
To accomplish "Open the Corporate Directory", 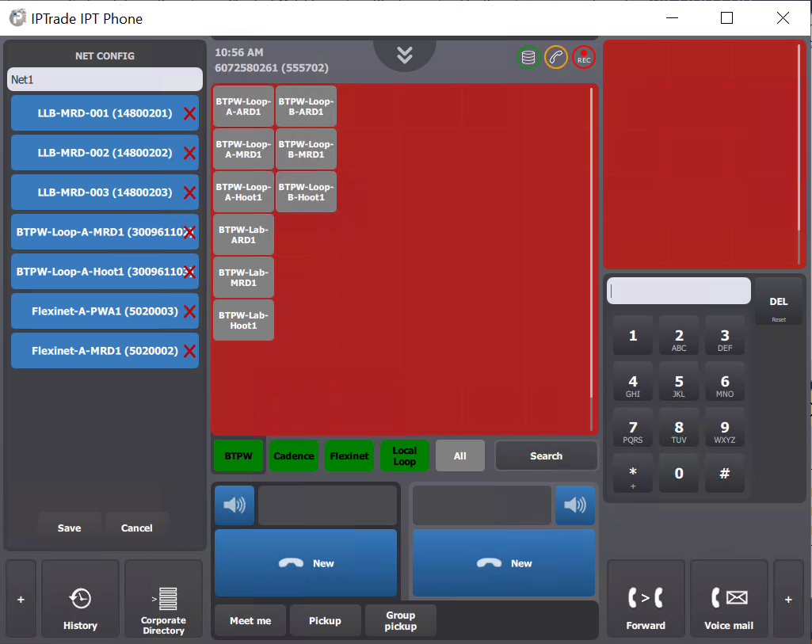I will click(x=164, y=598).
